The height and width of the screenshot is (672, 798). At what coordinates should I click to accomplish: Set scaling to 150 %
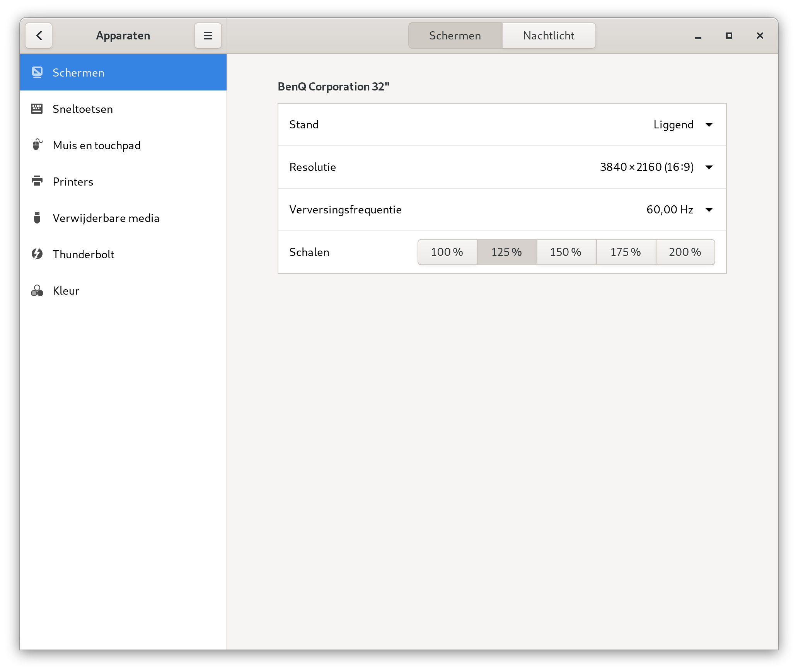pos(566,252)
